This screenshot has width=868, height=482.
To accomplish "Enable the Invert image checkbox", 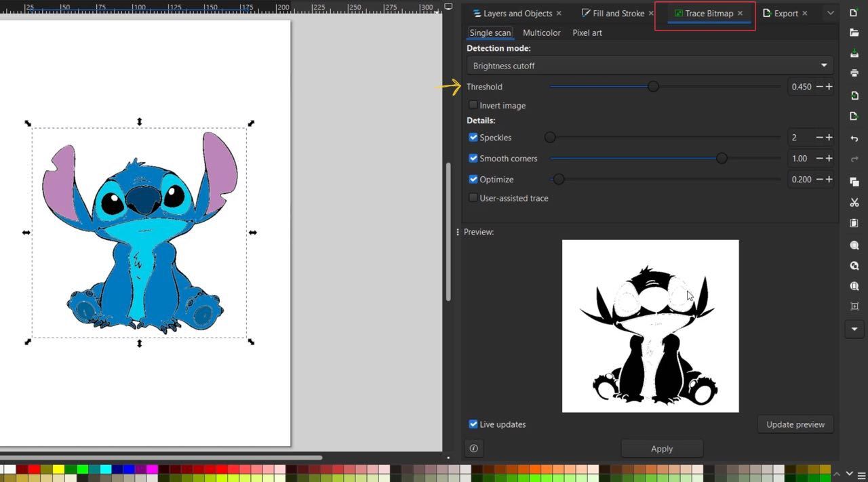I will pyautogui.click(x=473, y=105).
